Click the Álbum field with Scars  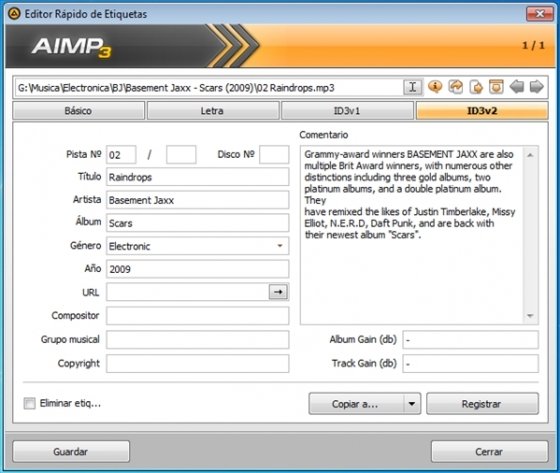tap(198, 223)
